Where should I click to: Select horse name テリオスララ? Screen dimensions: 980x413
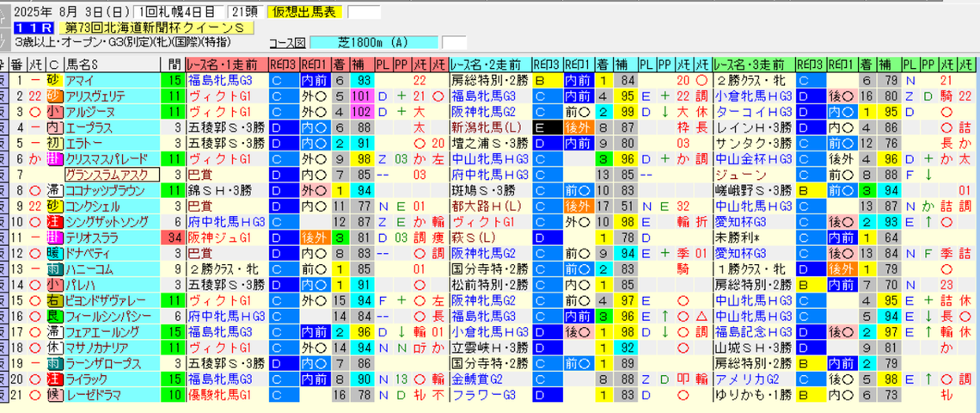pos(111,237)
